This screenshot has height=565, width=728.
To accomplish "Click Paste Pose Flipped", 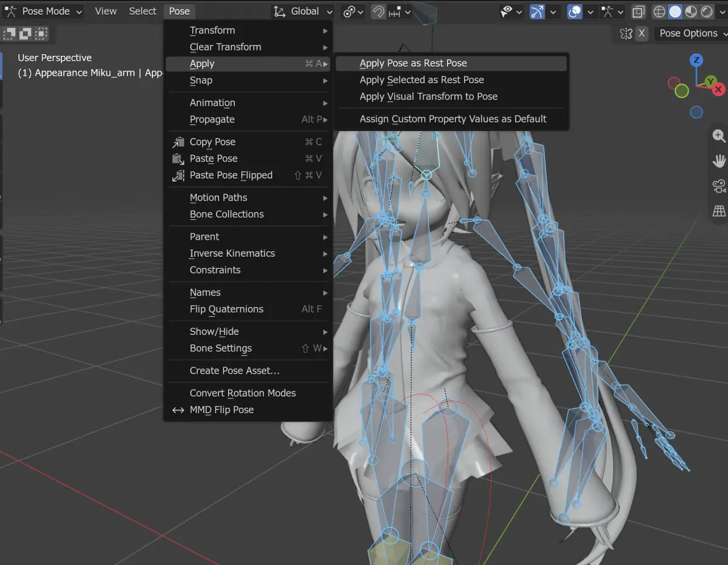I will (x=248, y=175).
